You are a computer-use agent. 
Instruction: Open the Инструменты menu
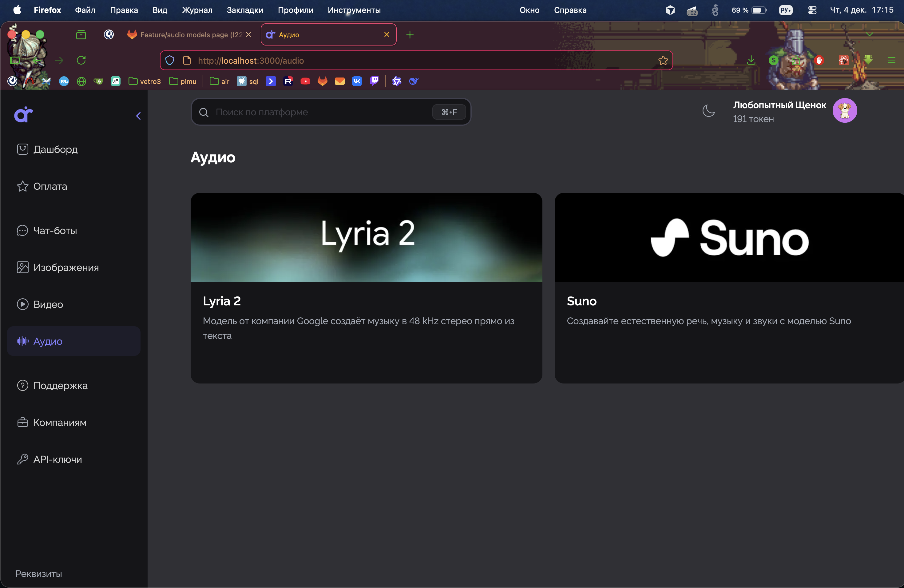coord(354,10)
